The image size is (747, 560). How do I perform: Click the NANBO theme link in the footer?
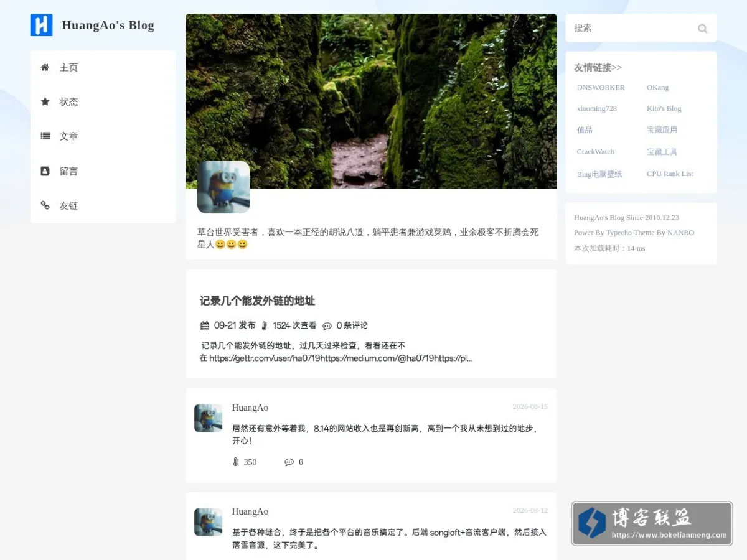(x=680, y=233)
